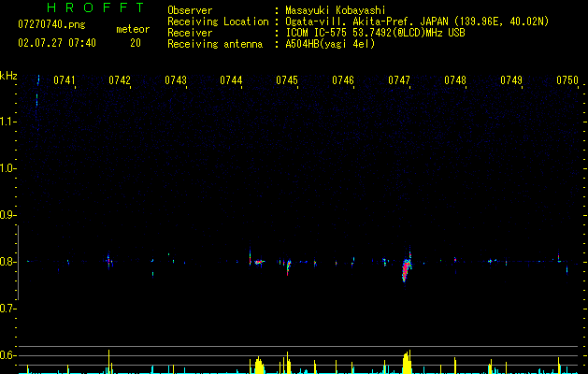This screenshot has width=588, height=374.
Task: Click the meteor echo just before 0745
Action: (x=288, y=267)
